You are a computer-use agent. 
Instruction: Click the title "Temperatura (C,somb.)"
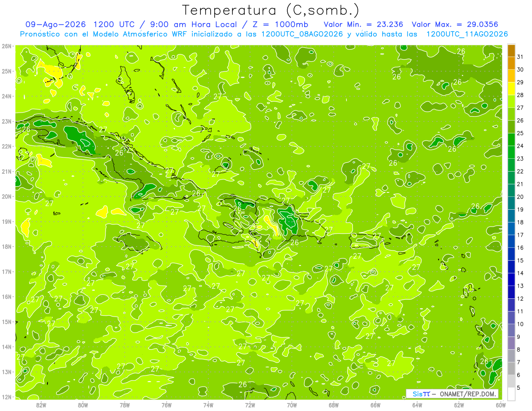(270, 10)
